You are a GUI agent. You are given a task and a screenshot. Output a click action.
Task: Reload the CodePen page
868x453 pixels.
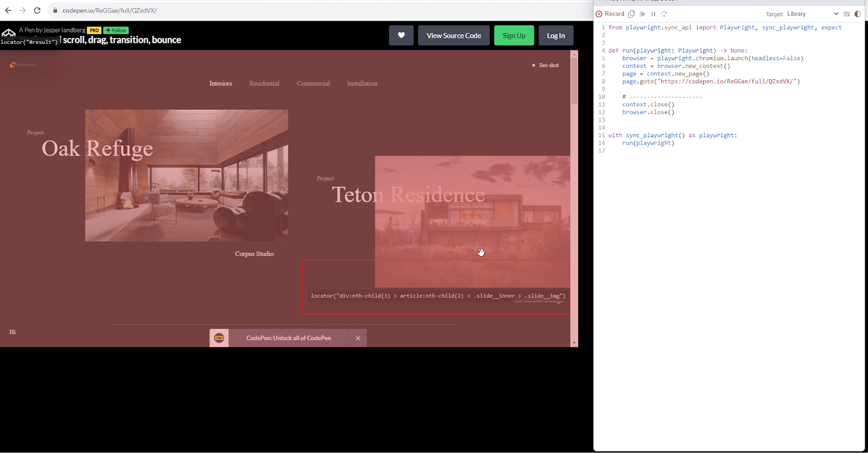(x=37, y=10)
